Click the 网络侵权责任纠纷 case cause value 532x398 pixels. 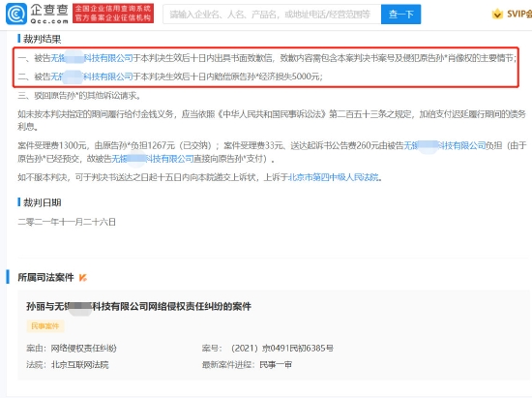[83, 348]
